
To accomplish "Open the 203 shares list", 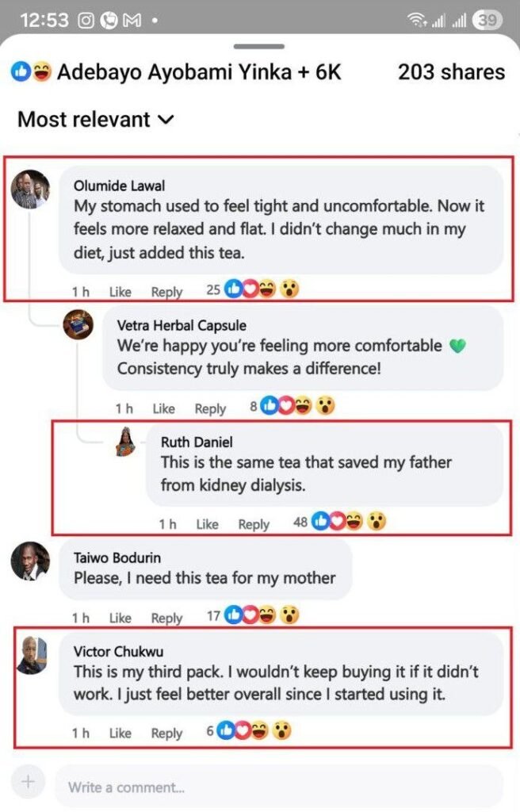I will 451,72.
